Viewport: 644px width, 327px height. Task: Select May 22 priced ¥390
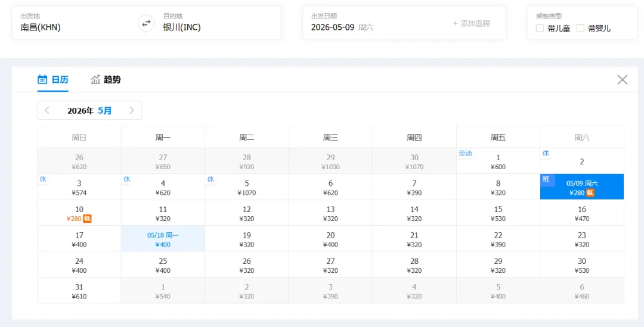click(x=498, y=238)
